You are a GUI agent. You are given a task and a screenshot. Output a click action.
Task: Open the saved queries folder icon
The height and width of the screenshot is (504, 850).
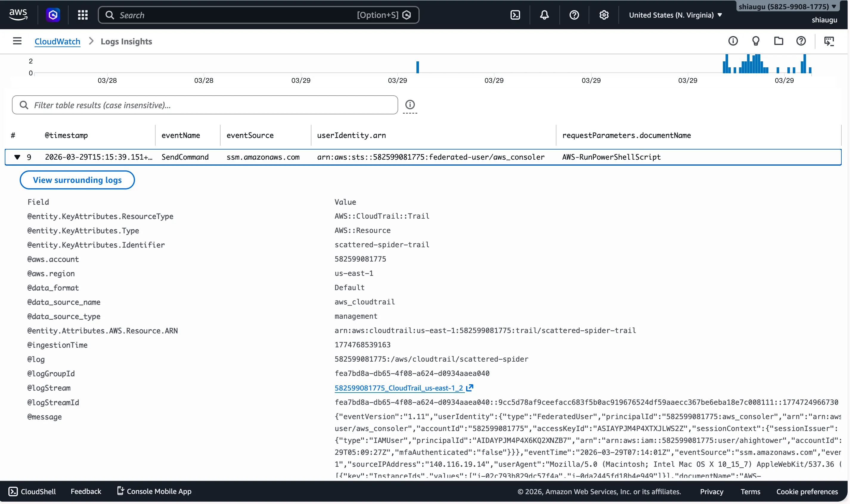coord(778,41)
